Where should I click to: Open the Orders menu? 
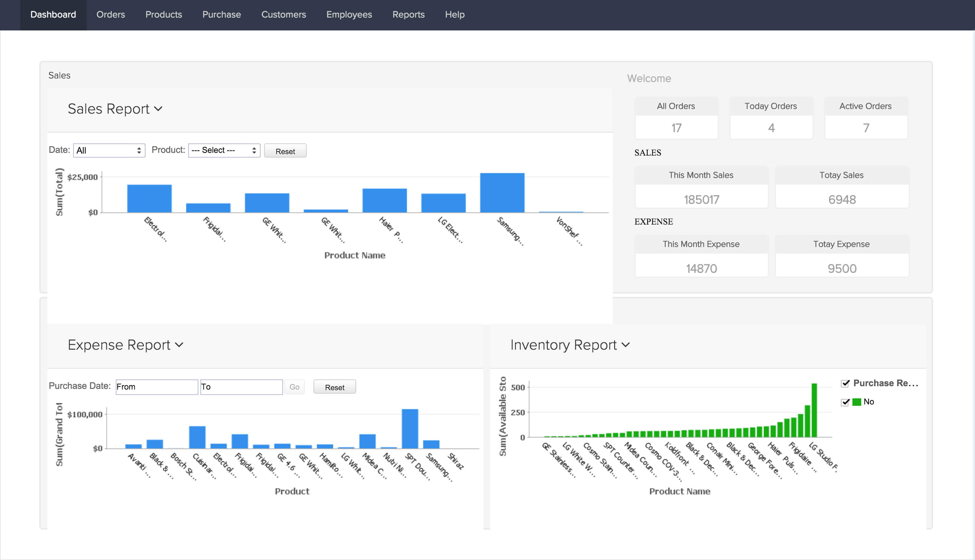(110, 15)
